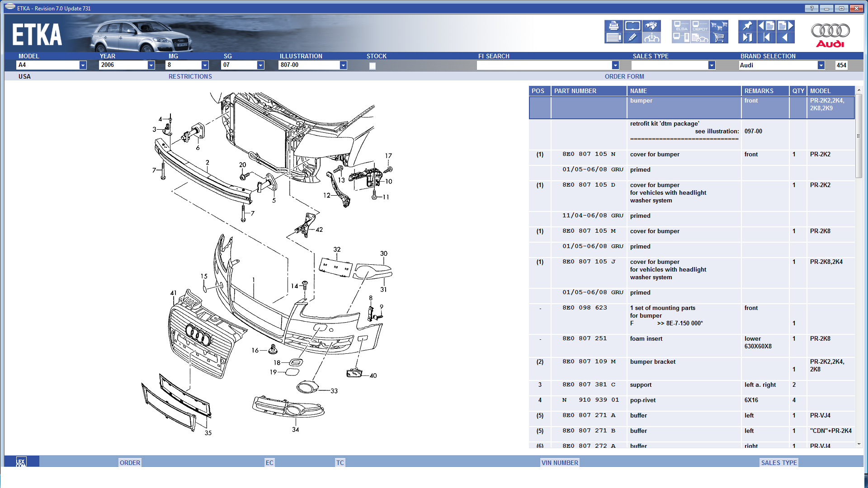Click the pushpin bookmark icon
The image size is (868, 488).
(x=747, y=26)
